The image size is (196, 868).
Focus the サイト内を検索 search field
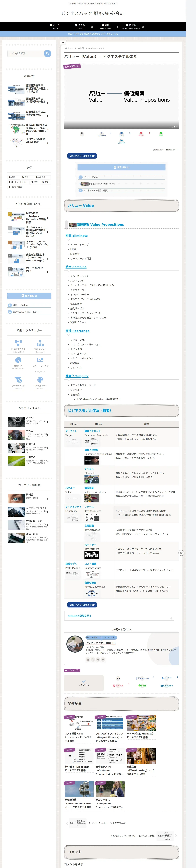(x=26, y=53)
